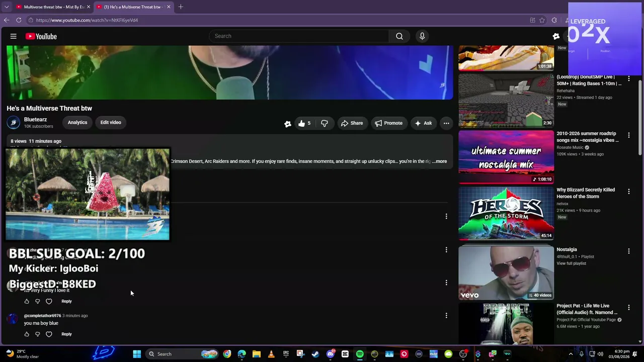The height and width of the screenshot is (362, 644).
Task: Open menu for Why Blizzard Secretly Killed video
Action: tap(629, 192)
